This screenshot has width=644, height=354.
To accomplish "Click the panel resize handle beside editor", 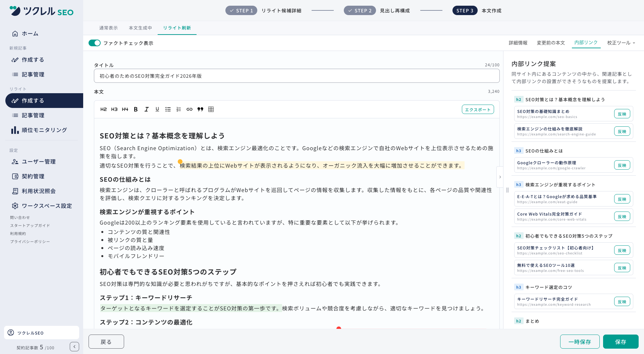I will [x=507, y=190].
